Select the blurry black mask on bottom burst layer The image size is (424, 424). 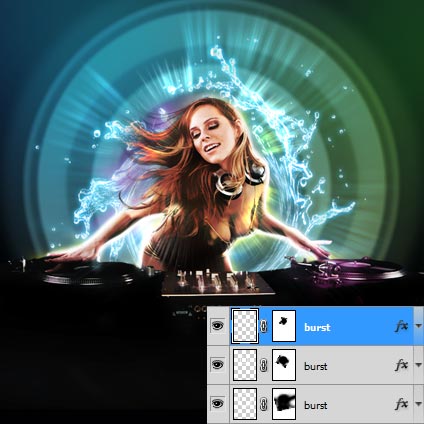pos(284,404)
